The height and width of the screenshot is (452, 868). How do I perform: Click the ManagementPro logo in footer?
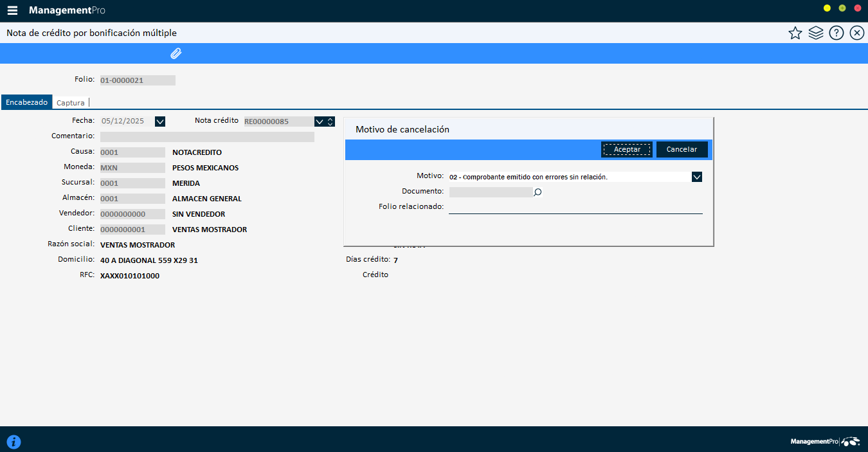(825, 442)
